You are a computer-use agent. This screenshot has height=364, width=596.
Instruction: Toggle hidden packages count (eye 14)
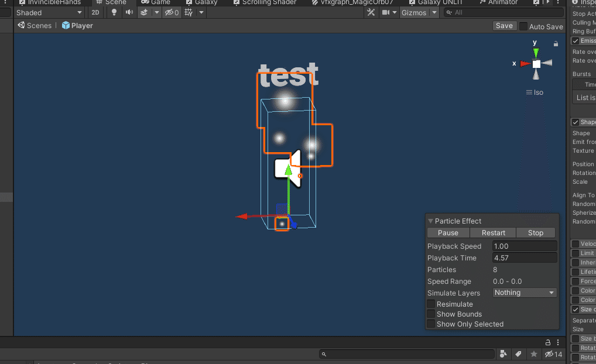pyautogui.click(x=553, y=354)
